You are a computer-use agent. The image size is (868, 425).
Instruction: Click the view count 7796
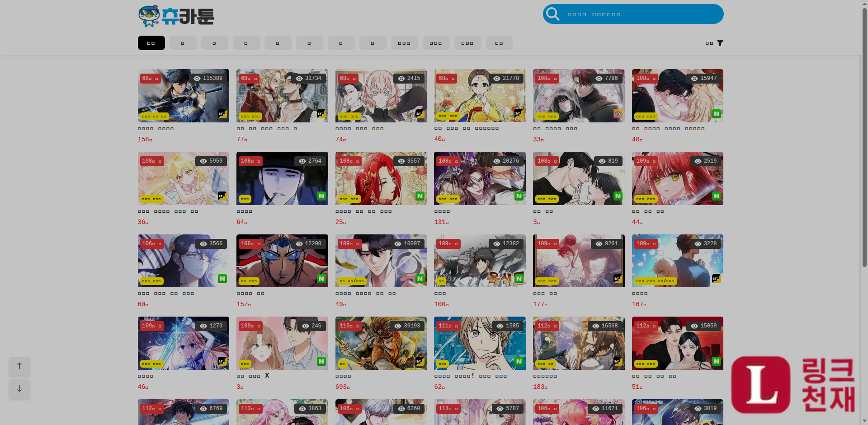(x=611, y=79)
